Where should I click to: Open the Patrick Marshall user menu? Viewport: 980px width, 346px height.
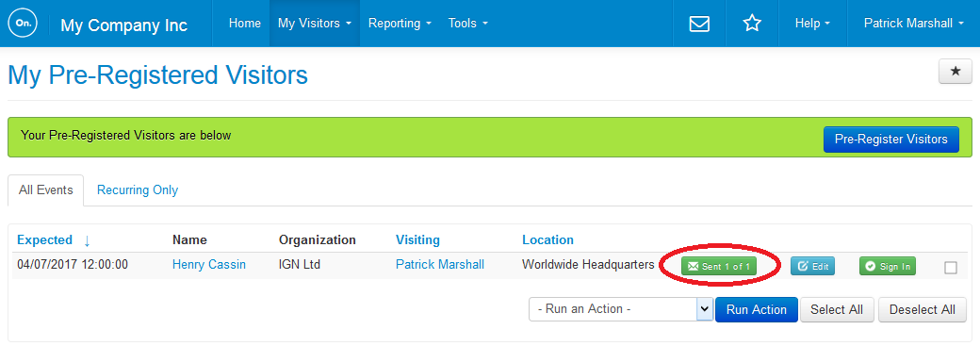913,24
